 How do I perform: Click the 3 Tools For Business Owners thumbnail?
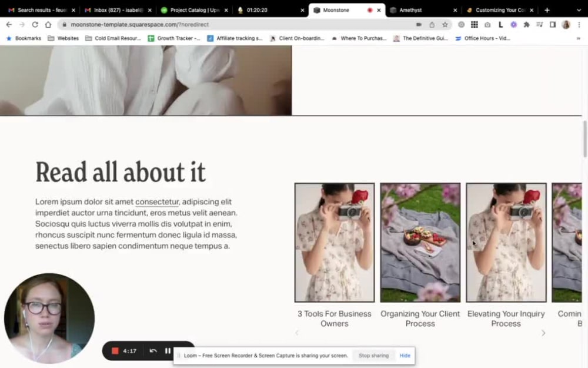click(334, 242)
